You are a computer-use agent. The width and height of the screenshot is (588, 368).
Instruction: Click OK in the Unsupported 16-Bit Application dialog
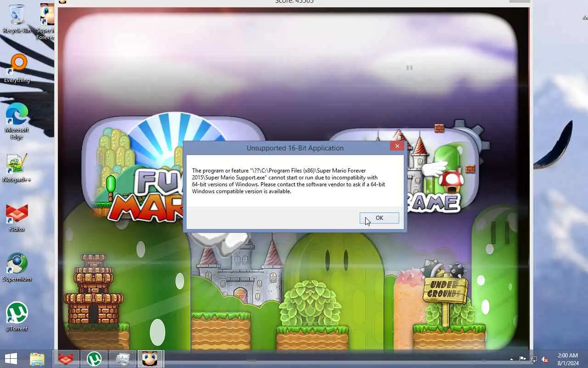(379, 218)
